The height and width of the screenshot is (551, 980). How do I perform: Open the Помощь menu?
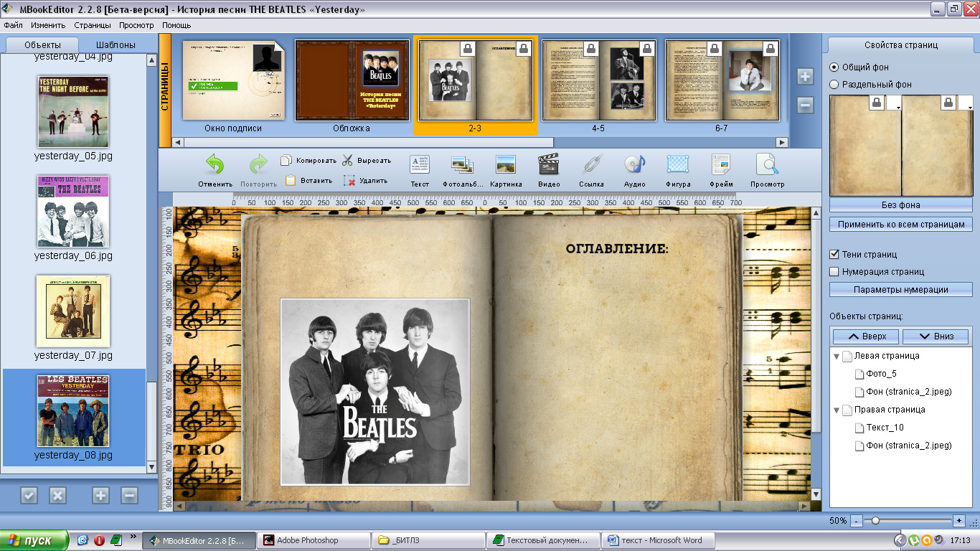[x=176, y=25]
